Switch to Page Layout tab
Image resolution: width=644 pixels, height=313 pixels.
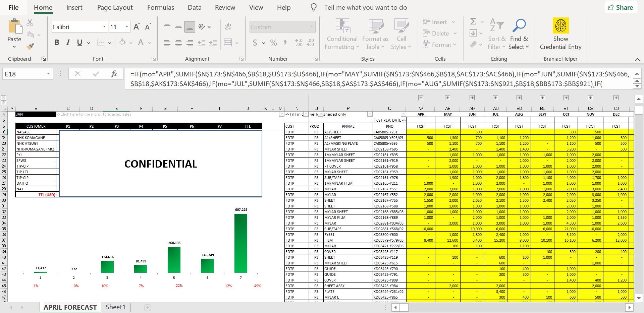point(115,7)
